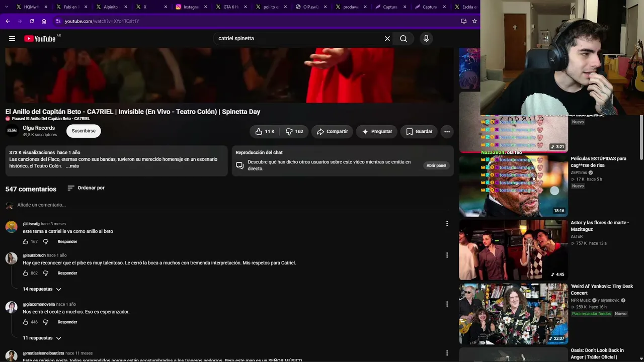Expand the description with ...más

72,166
